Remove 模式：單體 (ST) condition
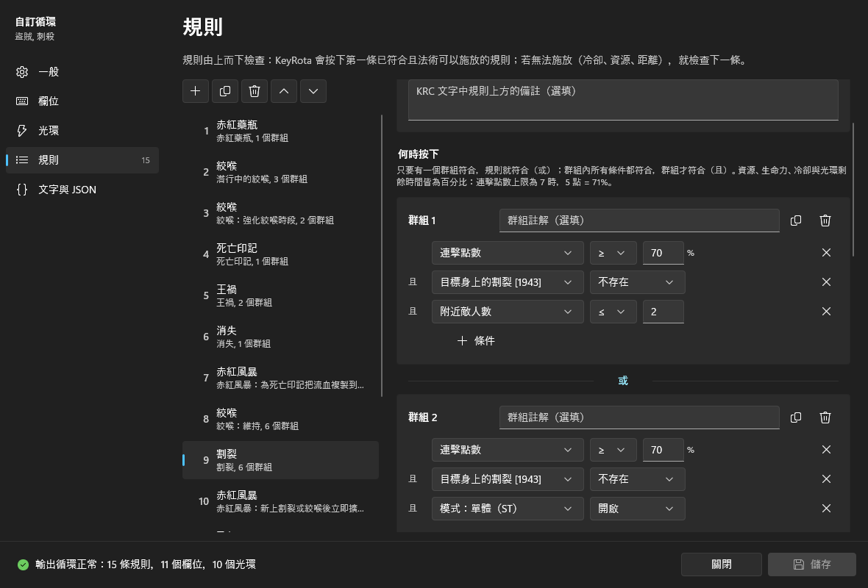The image size is (868, 588). 826,509
